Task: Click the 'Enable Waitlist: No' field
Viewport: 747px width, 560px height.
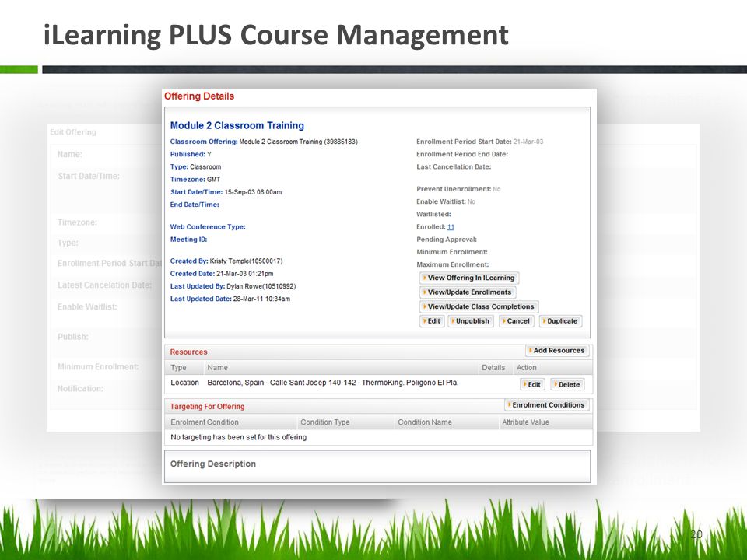Action: click(x=446, y=201)
